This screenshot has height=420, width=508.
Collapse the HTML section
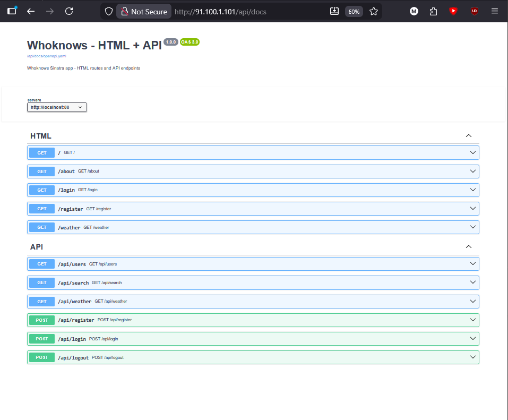coord(469,136)
